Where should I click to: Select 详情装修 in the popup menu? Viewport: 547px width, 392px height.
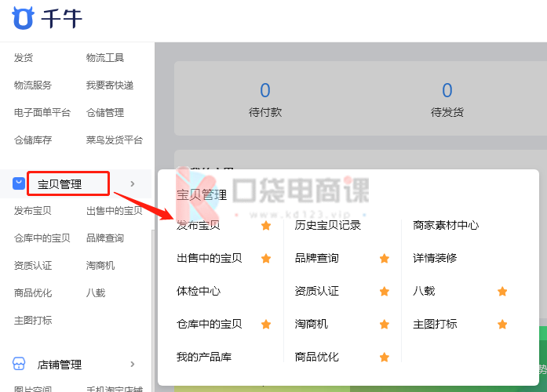click(x=435, y=258)
